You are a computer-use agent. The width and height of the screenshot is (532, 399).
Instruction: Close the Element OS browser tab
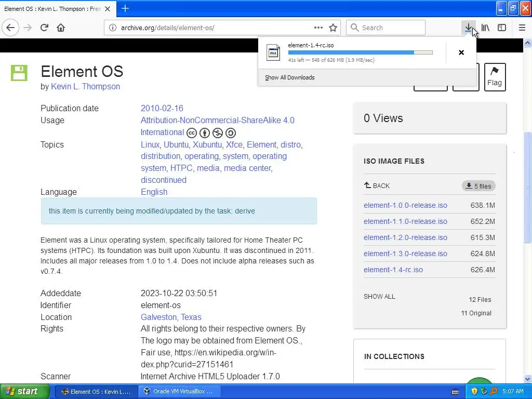(x=108, y=9)
